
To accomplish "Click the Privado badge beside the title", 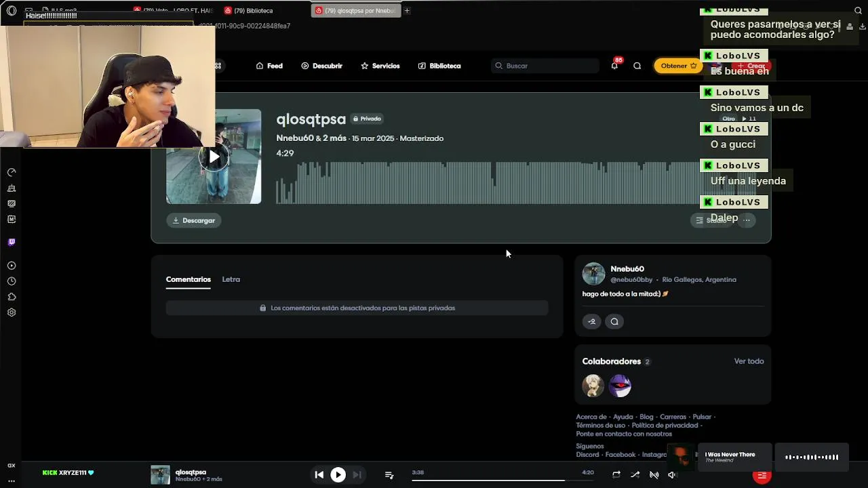I will click(x=367, y=119).
